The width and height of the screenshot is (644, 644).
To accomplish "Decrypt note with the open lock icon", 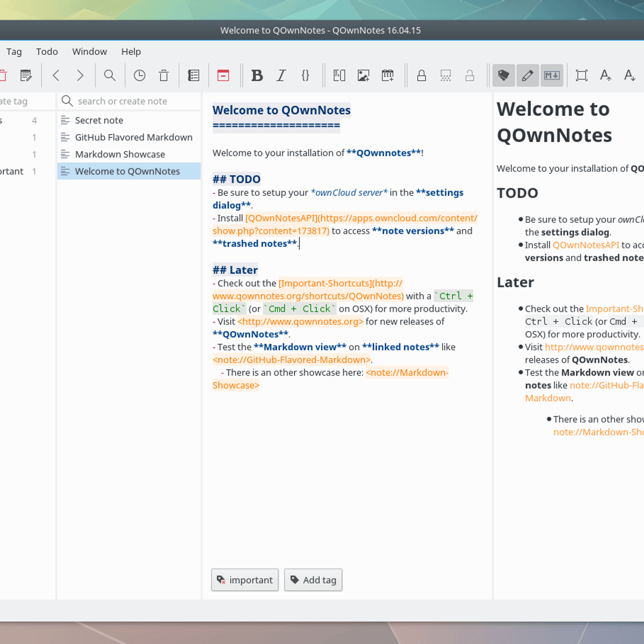I will 470,76.
